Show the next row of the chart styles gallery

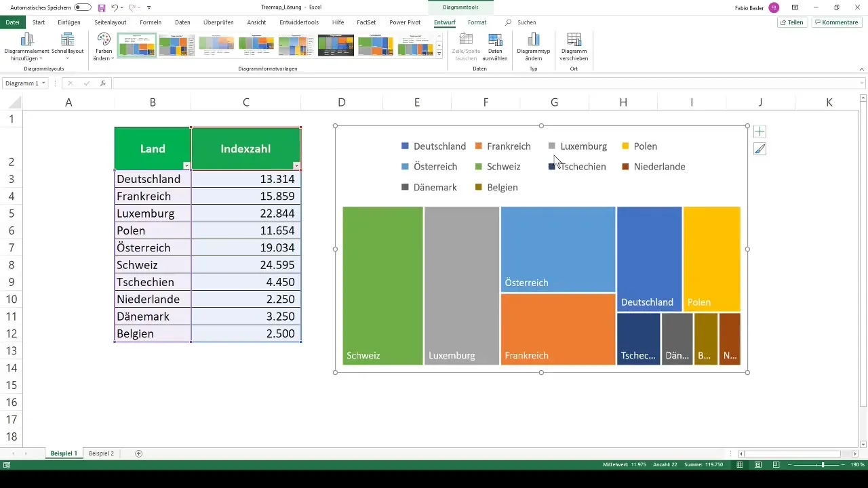coord(439,45)
